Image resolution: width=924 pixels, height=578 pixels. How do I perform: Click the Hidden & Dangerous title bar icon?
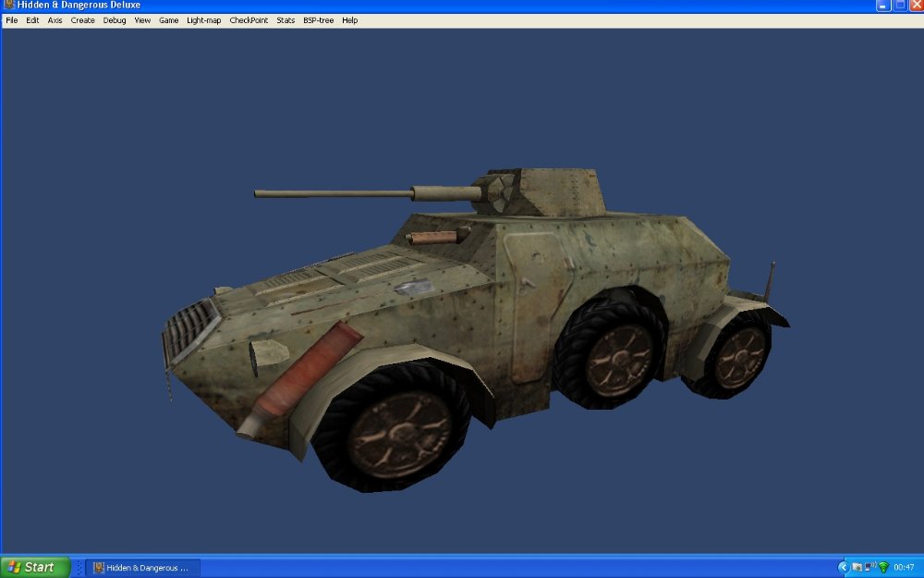[8, 6]
